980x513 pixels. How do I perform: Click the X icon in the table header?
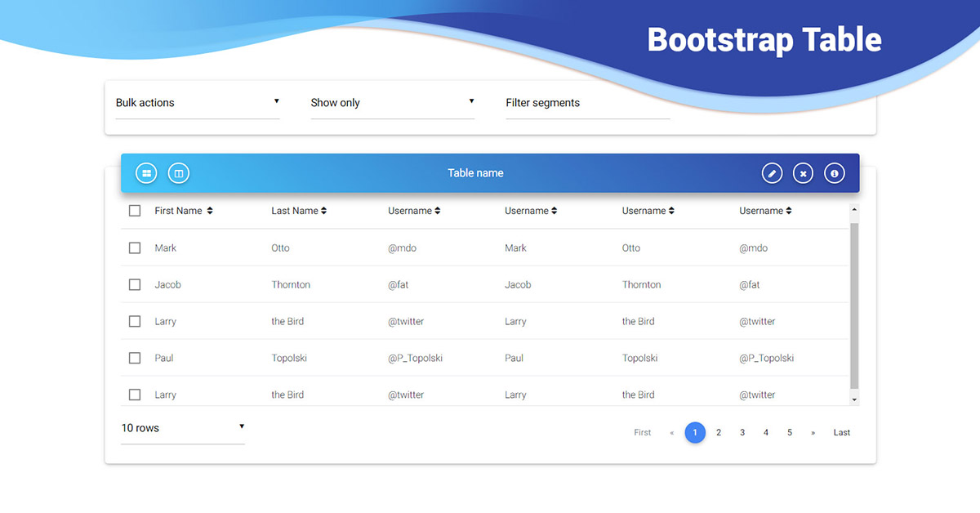click(803, 172)
